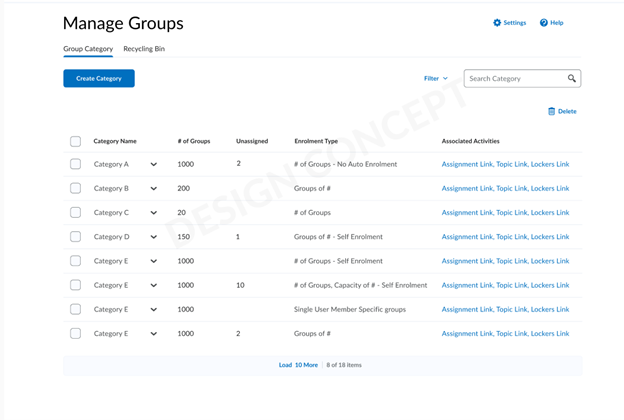Open Assignment Link in Category B row
624x420 pixels.
[x=467, y=188]
